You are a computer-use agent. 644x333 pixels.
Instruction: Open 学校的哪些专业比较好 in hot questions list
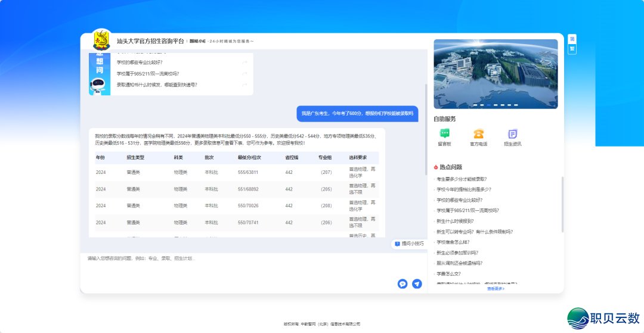(x=459, y=200)
